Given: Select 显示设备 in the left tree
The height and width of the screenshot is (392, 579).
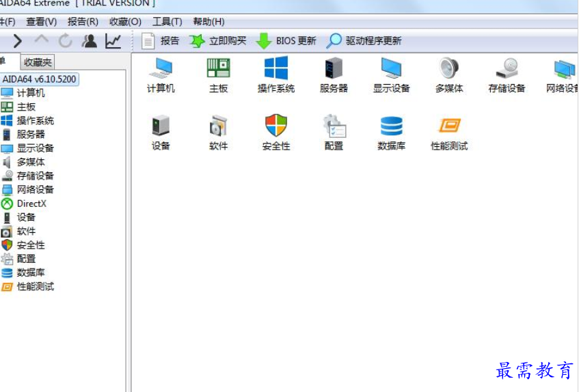Looking at the screenshot, I should tap(27, 148).
